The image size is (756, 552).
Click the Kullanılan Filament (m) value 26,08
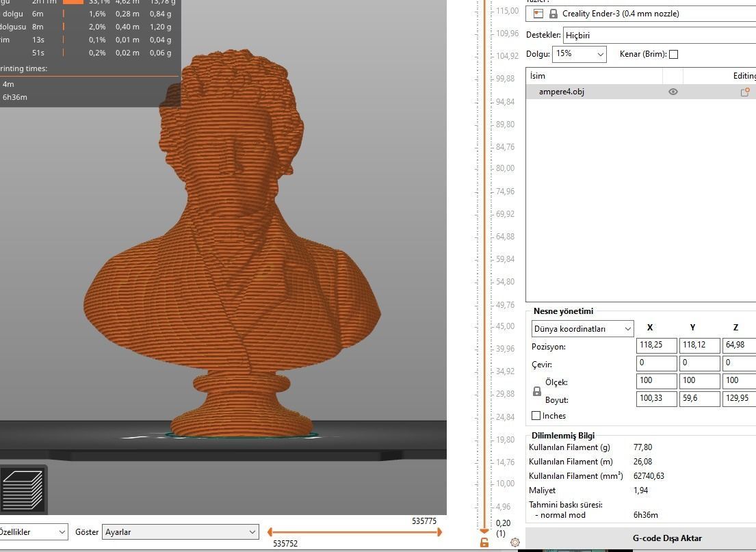coord(642,462)
